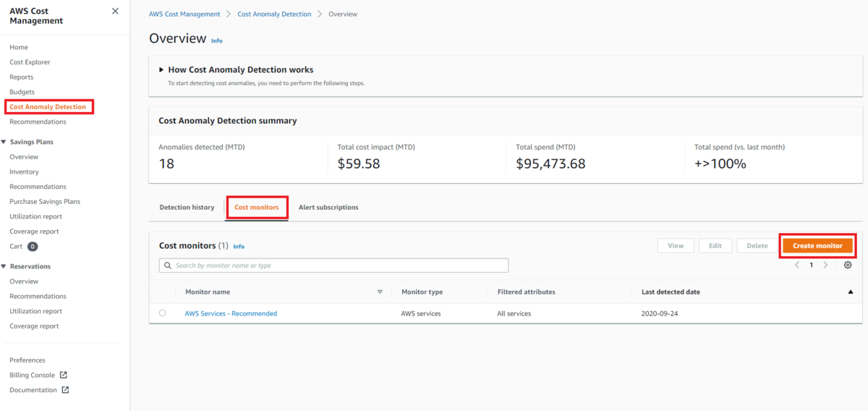Click the Monitor type column header
This screenshot has height=411, width=868.
pyautogui.click(x=422, y=292)
